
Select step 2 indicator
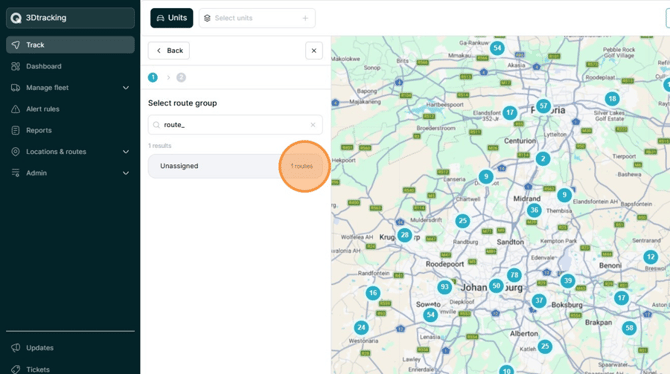[181, 77]
